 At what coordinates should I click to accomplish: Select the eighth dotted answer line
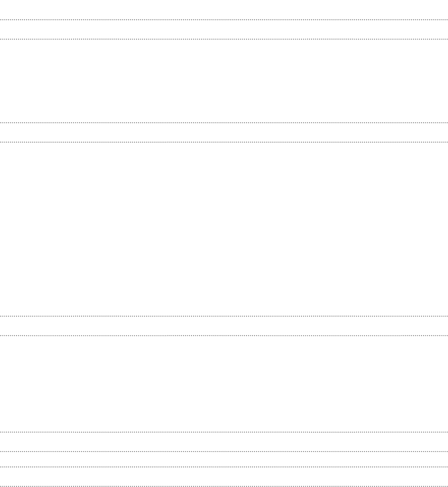224,451
